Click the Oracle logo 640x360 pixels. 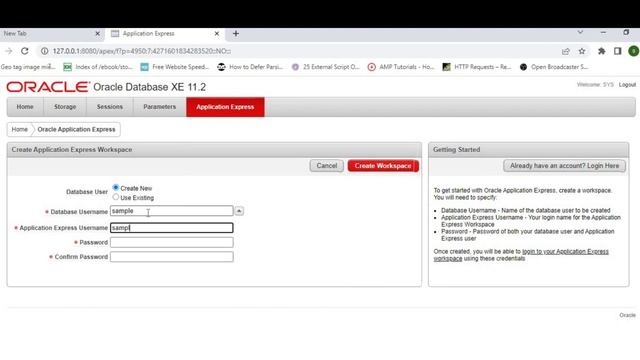(48, 87)
